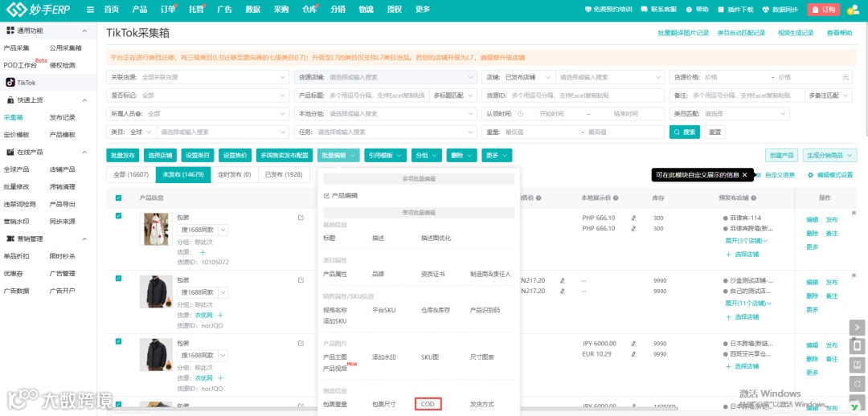Open the 仓库 top navigation menu
The width and height of the screenshot is (868, 416).
click(x=309, y=10)
